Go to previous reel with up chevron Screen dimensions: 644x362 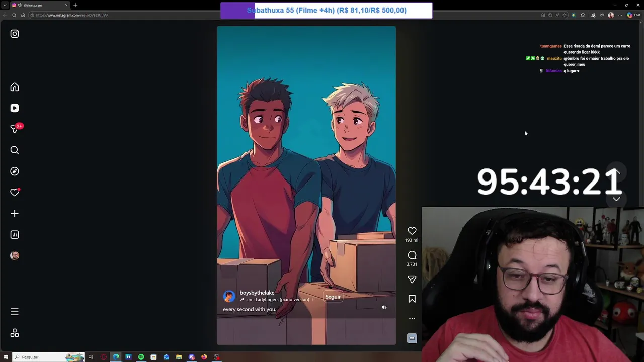coord(616,172)
